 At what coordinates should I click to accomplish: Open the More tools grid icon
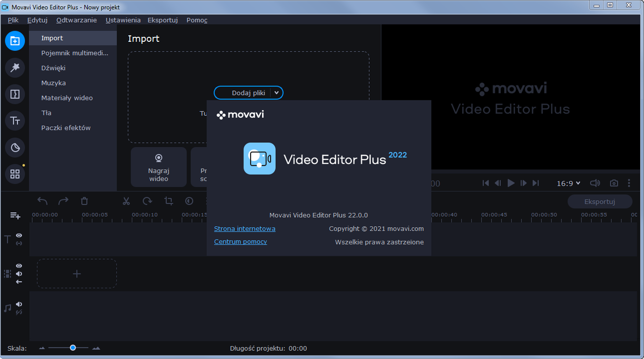tap(15, 174)
